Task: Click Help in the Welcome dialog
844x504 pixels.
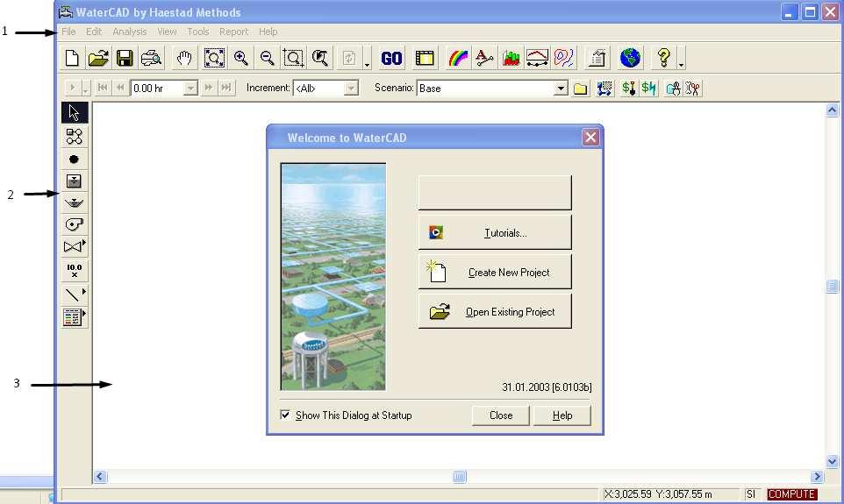Action: click(x=562, y=415)
